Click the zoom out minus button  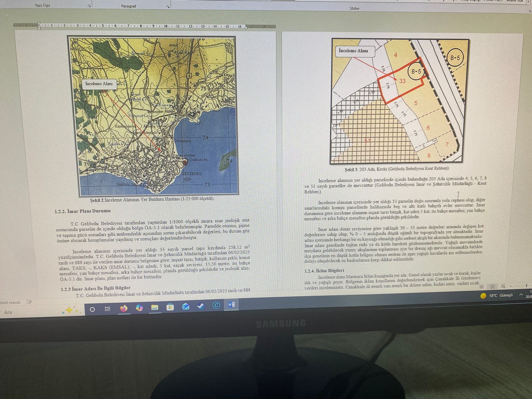click(x=511, y=286)
